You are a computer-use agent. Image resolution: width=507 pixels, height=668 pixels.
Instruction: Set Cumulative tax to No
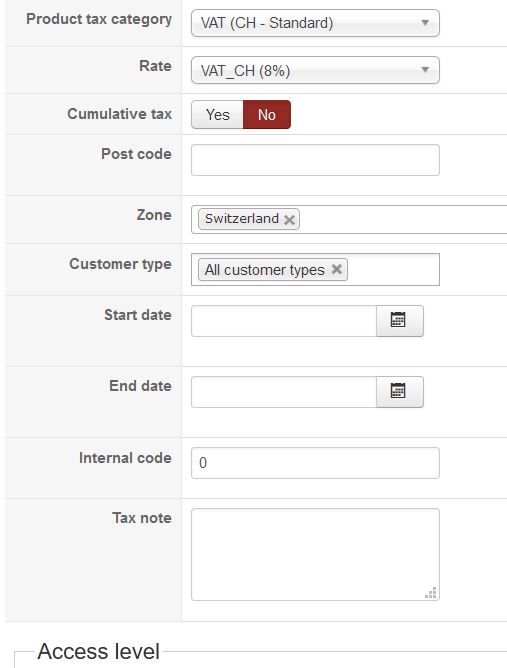tap(267, 115)
